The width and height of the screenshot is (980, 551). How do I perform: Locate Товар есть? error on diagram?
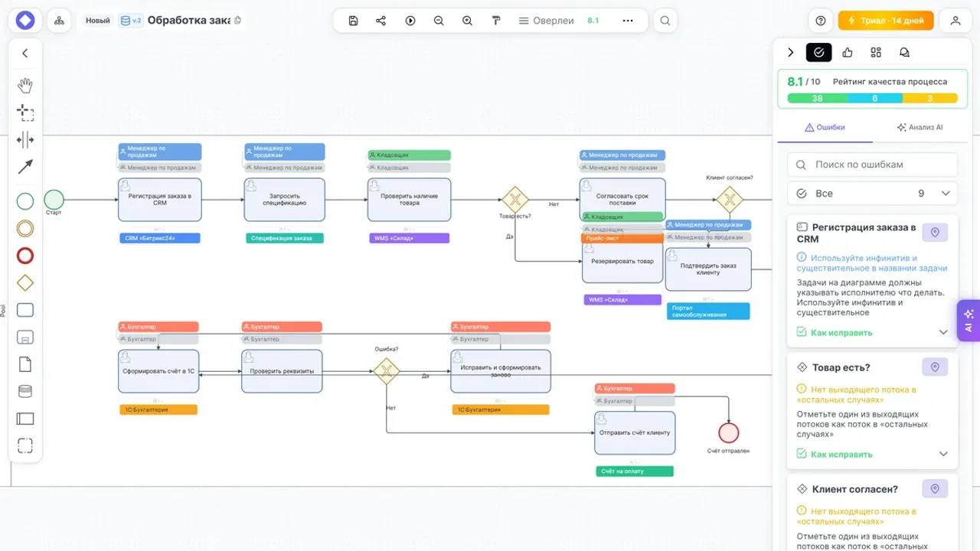tap(935, 367)
